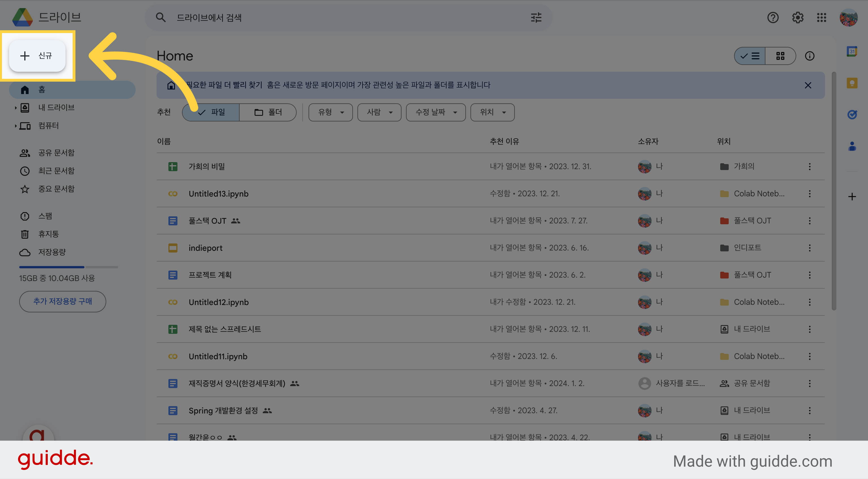Click the 신규 new button

click(37, 56)
